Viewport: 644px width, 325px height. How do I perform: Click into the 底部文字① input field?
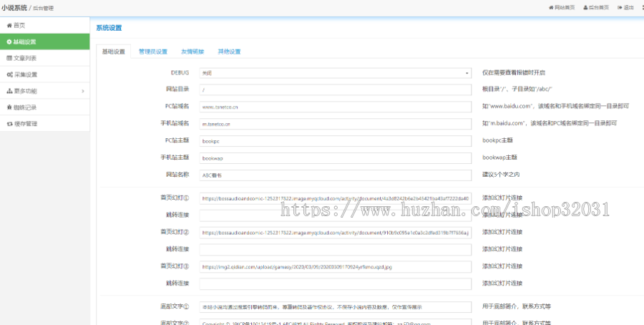click(x=335, y=307)
